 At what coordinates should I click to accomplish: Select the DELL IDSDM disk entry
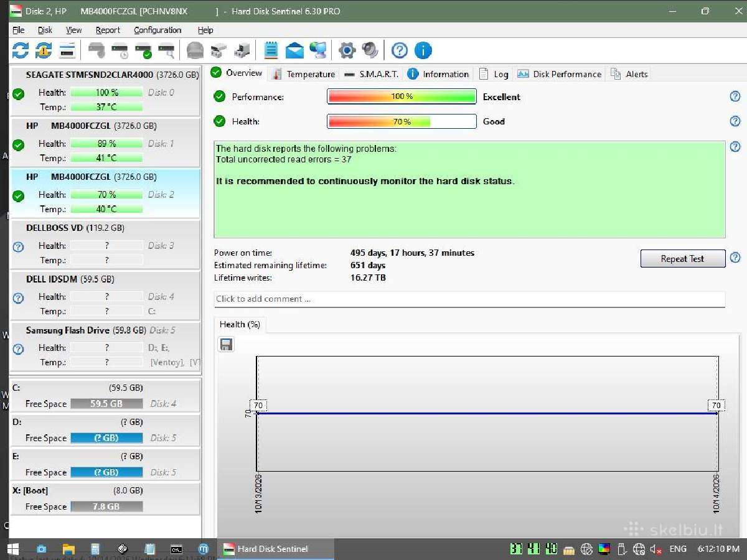pyautogui.click(x=106, y=296)
